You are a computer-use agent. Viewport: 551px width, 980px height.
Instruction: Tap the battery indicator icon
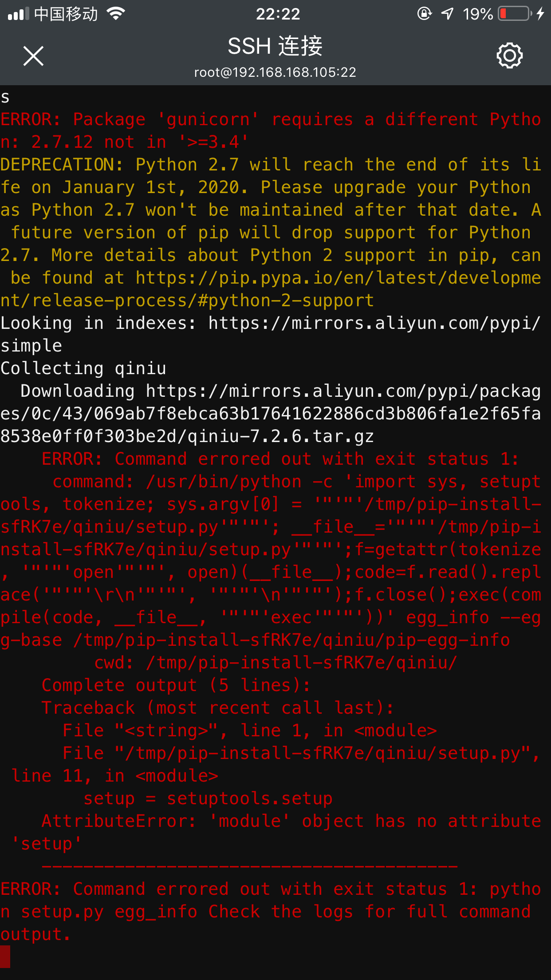pos(515,14)
